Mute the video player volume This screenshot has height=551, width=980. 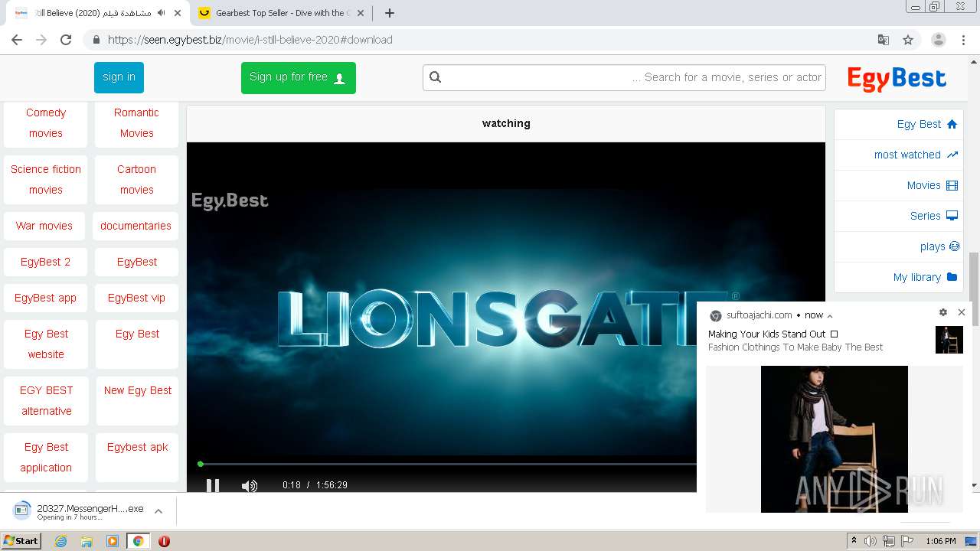(x=250, y=485)
